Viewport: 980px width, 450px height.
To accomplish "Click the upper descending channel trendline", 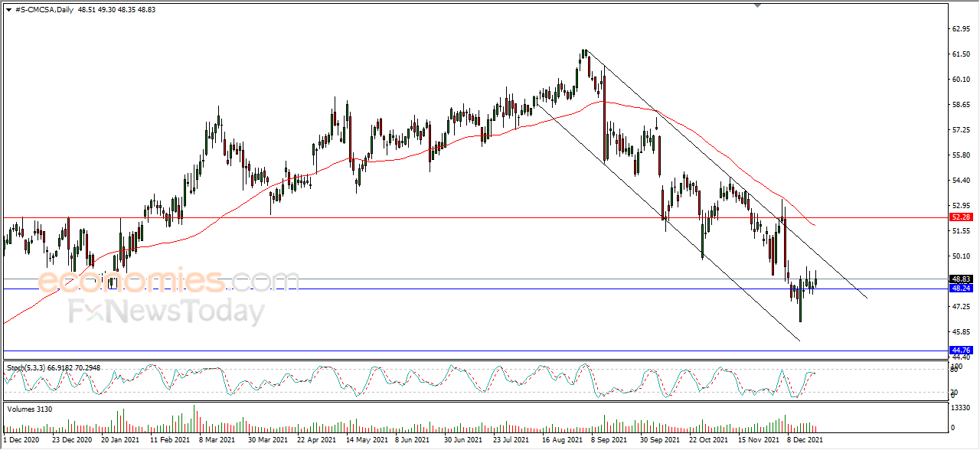I will pos(727,176).
